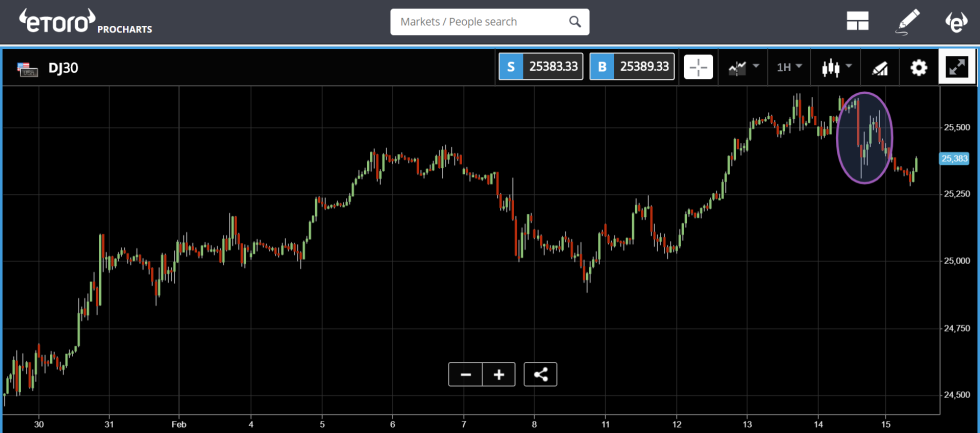Expand the 1H timeframe dropdown
The height and width of the screenshot is (433, 980).
coord(789,67)
